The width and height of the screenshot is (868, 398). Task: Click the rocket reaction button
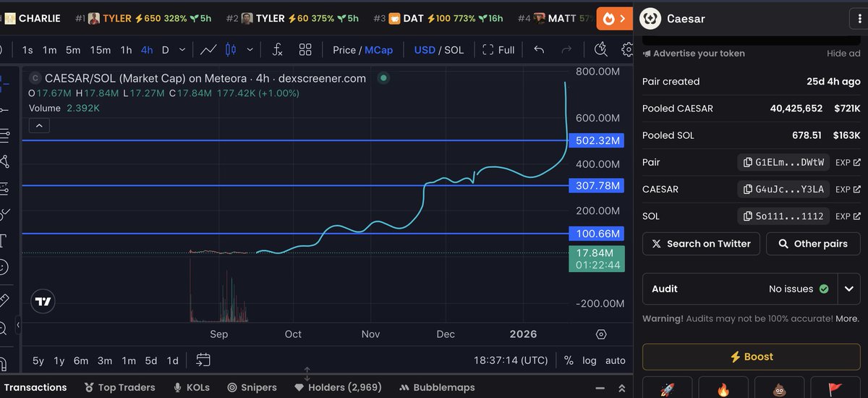pyautogui.click(x=667, y=388)
